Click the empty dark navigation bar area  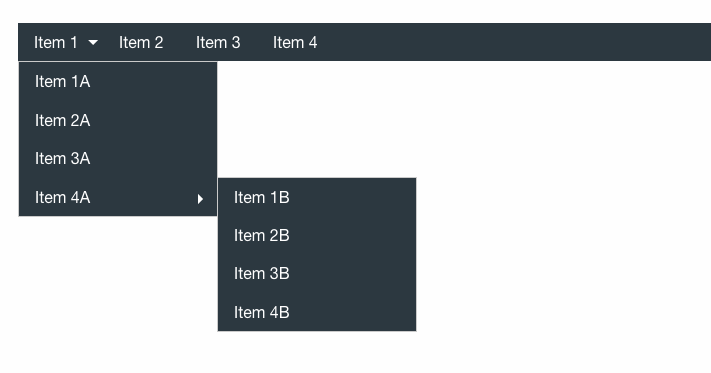point(512,42)
